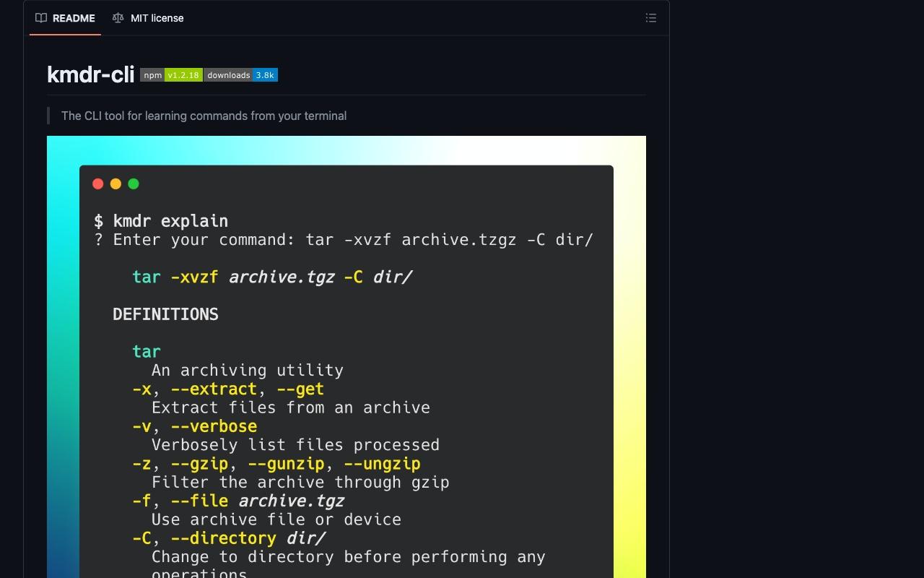The image size is (924, 578).
Task: Click the red dot in terminal image
Action: 98,184
